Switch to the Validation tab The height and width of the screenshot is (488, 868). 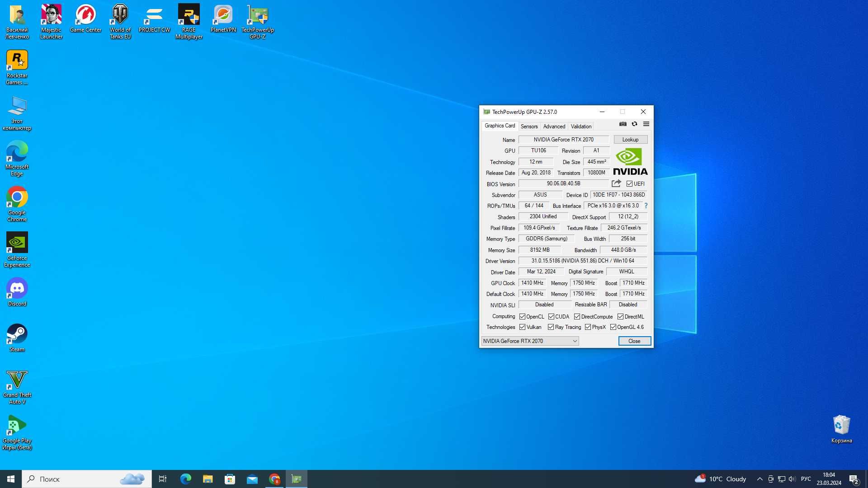tap(581, 127)
